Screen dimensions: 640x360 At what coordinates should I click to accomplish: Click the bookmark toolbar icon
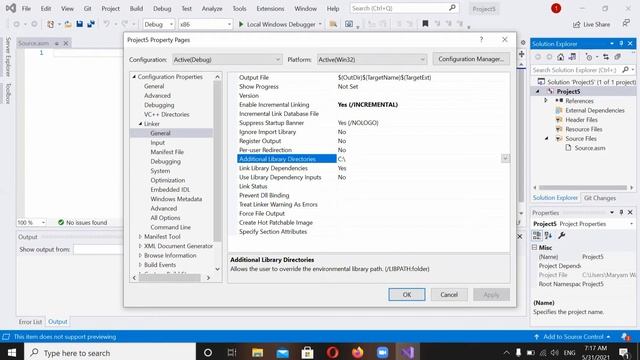[x=425, y=24]
